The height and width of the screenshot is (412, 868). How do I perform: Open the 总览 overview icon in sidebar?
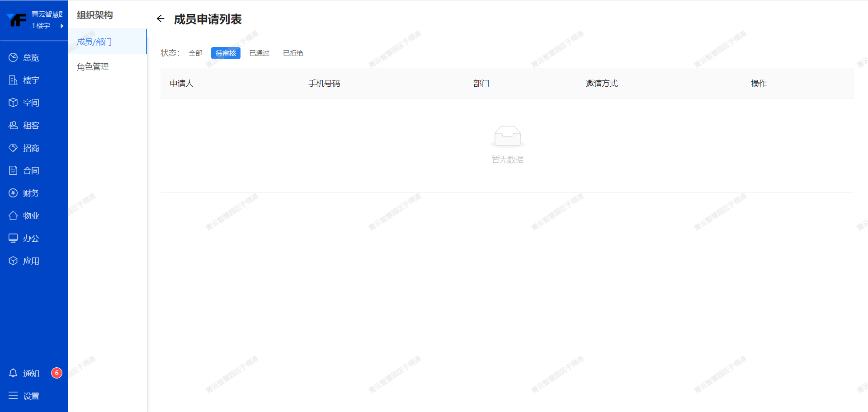13,57
